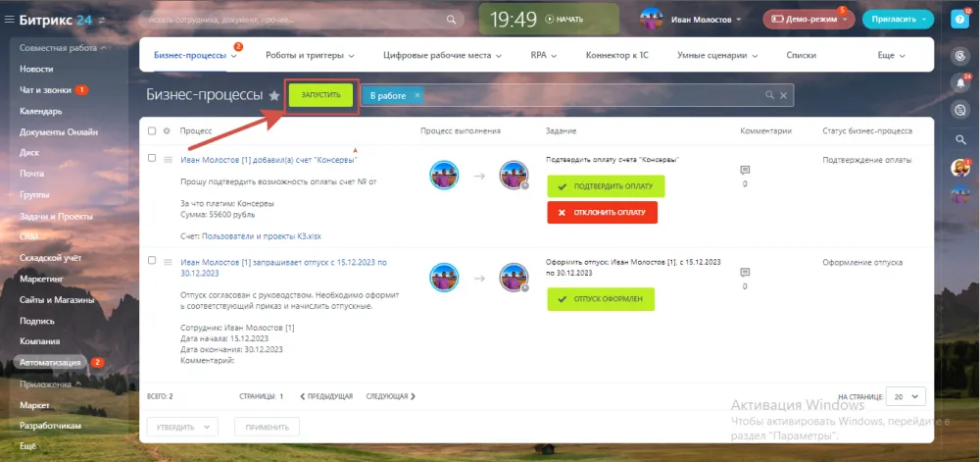Image resolution: width=980 pixels, height=462 pixels.
Task: Click the ПРИМЕНИТЬ button
Action: pyautogui.click(x=267, y=428)
